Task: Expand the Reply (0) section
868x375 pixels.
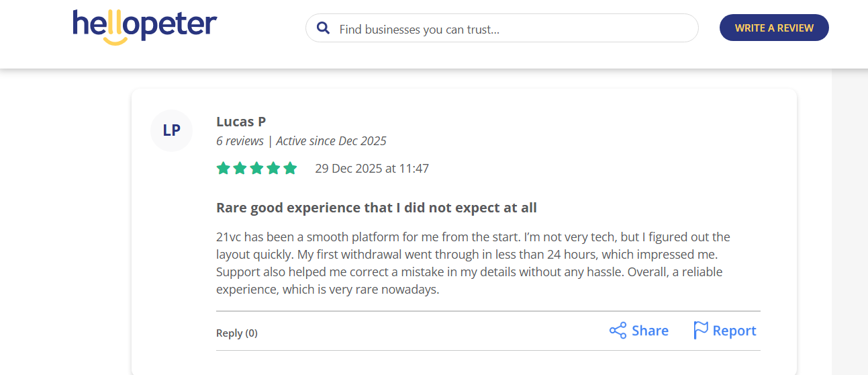Action: 236,333
